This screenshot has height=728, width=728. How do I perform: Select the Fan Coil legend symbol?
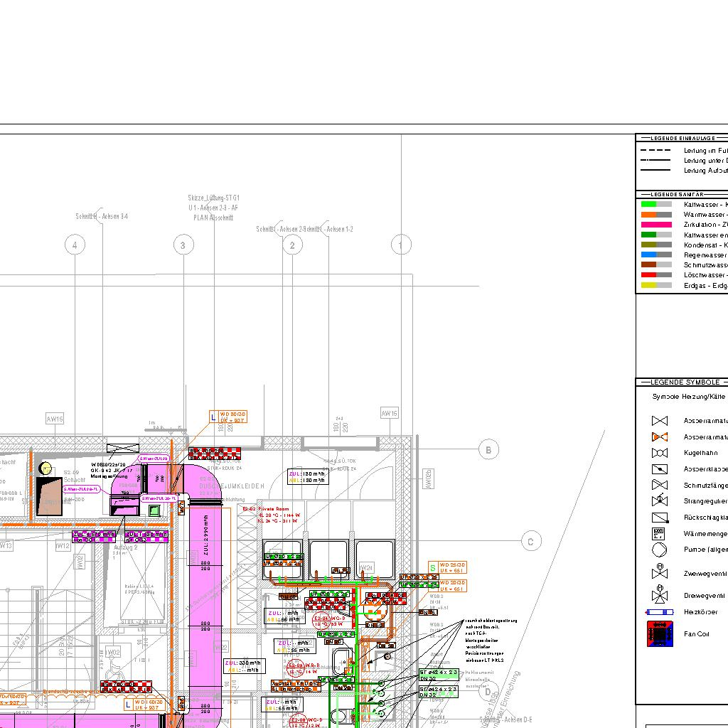click(x=659, y=633)
